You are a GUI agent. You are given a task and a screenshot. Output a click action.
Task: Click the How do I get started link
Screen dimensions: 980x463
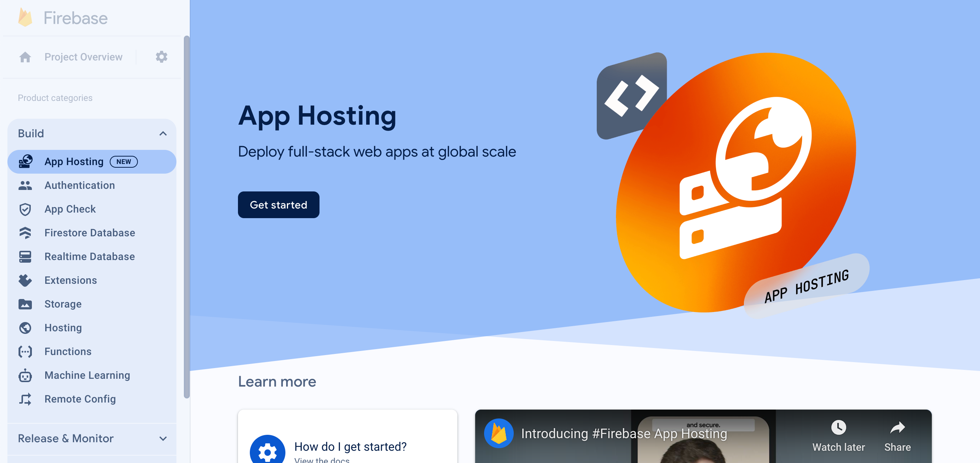[x=350, y=446]
